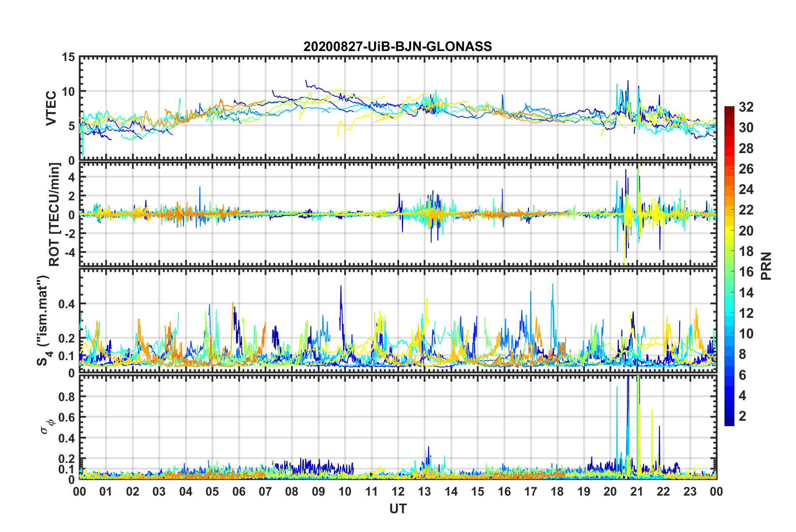Click the ROT axis tick -4
The height and width of the screenshot is (532, 796).
pos(69,252)
